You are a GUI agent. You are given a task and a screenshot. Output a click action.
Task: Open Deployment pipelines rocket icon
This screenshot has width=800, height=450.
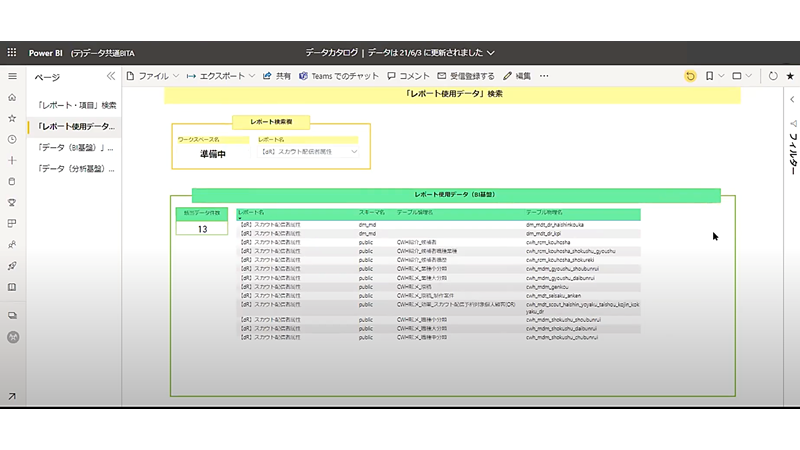(12, 266)
